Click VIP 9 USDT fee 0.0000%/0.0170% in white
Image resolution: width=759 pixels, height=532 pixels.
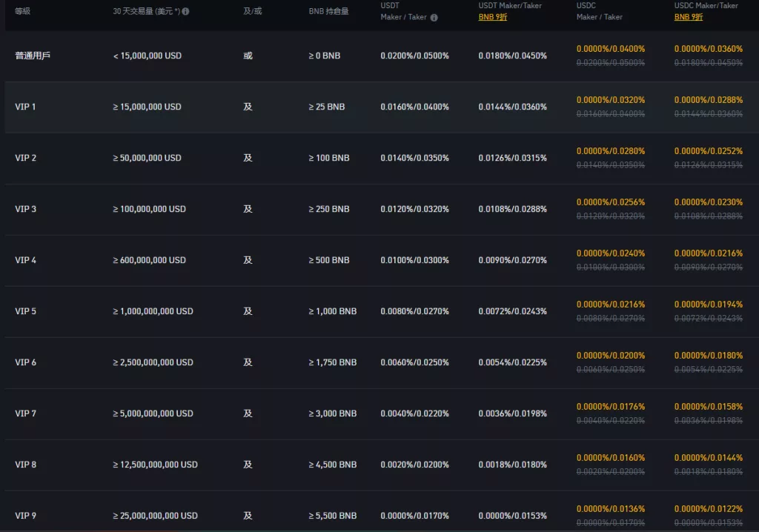[415, 516]
